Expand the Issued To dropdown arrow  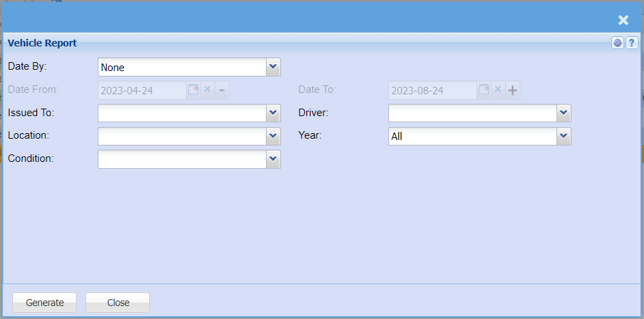coord(273,113)
